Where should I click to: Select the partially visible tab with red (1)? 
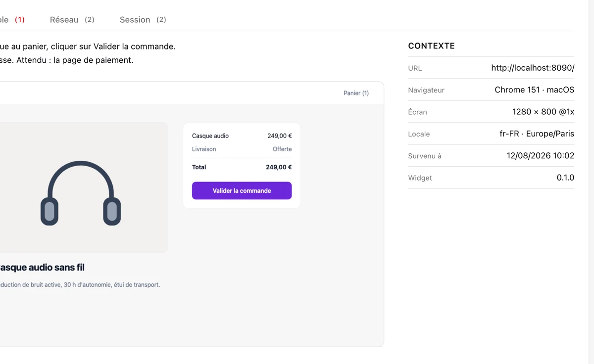pyautogui.click(x=12, y=20)
